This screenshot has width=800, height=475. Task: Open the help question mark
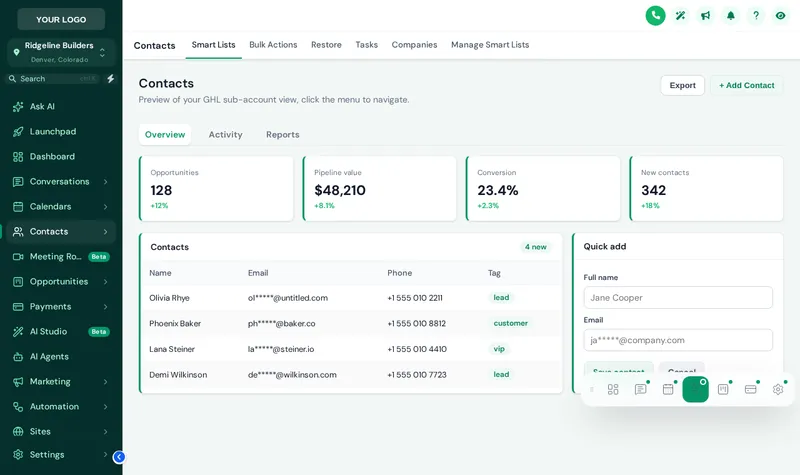point(756,16)
